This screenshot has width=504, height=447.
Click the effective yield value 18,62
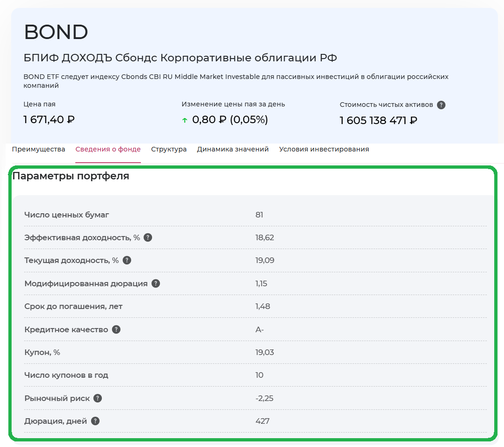point(265,237)
